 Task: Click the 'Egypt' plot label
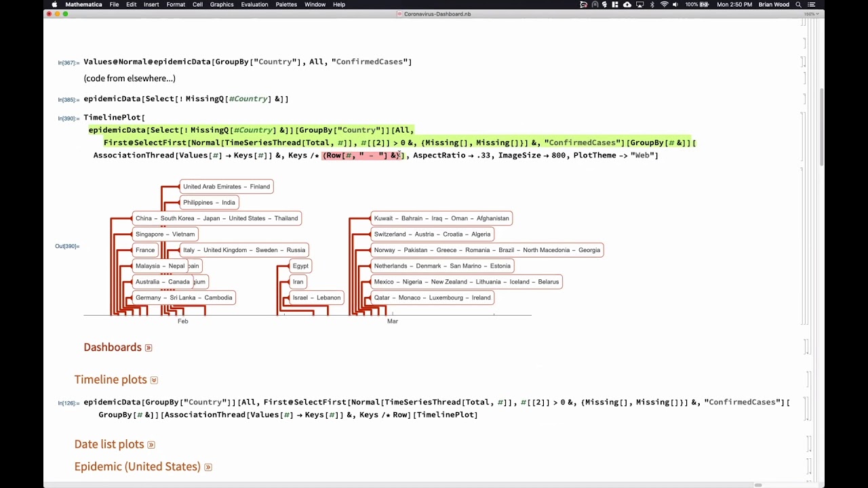pos(300,266)
